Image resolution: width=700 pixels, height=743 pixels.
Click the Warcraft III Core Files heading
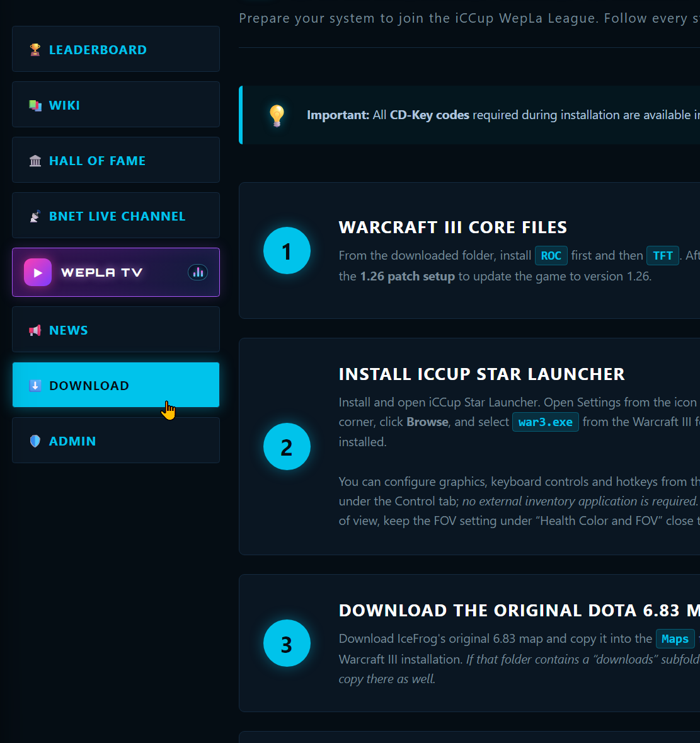click(453, 228)
